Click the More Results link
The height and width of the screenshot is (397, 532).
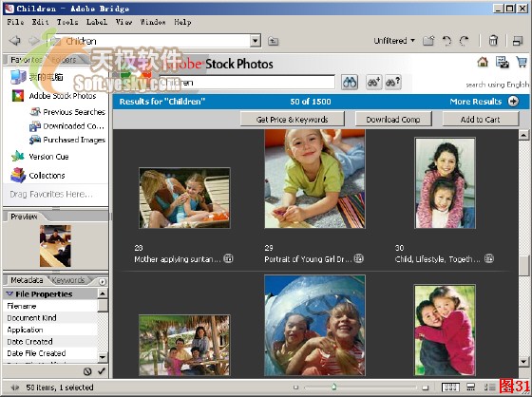[476, 102]
